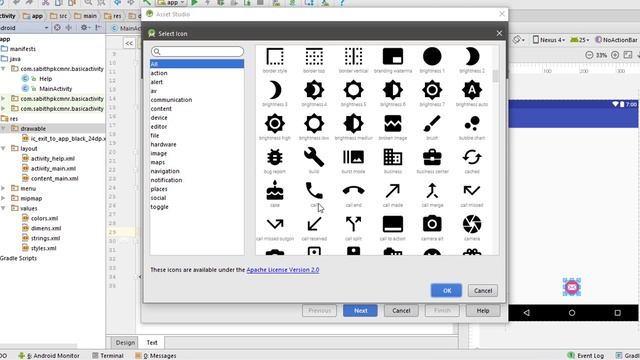Collapse the layout folder
This screenshot has height=360, width=640.
3,149
